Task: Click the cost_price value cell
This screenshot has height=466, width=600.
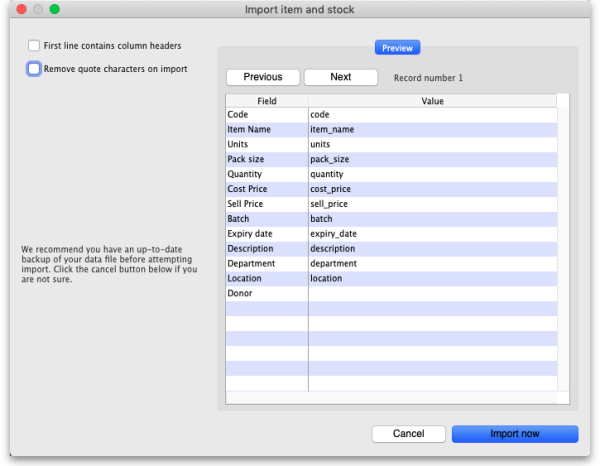Action: click(432, 189)
